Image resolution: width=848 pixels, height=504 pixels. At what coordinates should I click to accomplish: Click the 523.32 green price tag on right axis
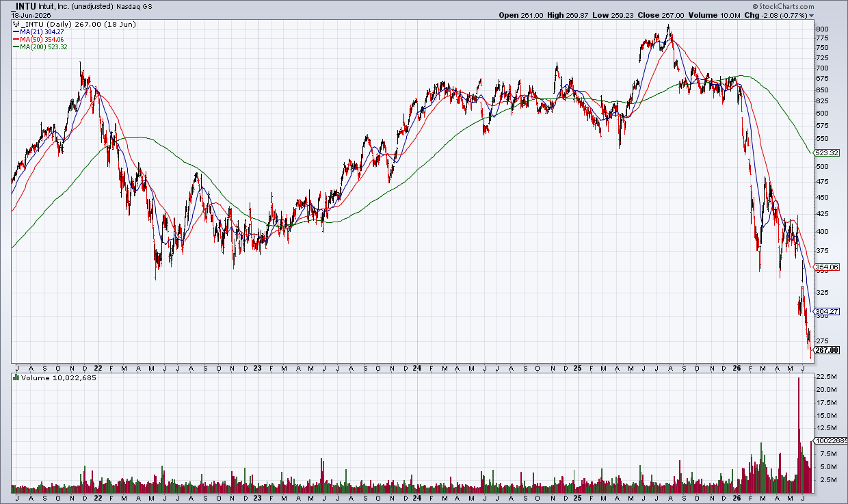827,152
